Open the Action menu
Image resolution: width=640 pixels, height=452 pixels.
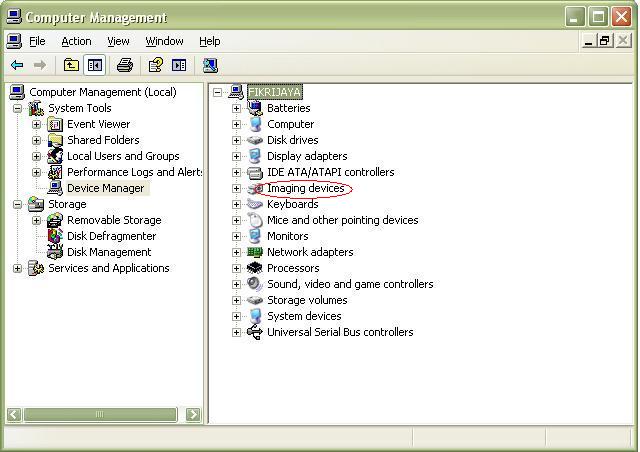pyautogui.click(x=76, y=41)
